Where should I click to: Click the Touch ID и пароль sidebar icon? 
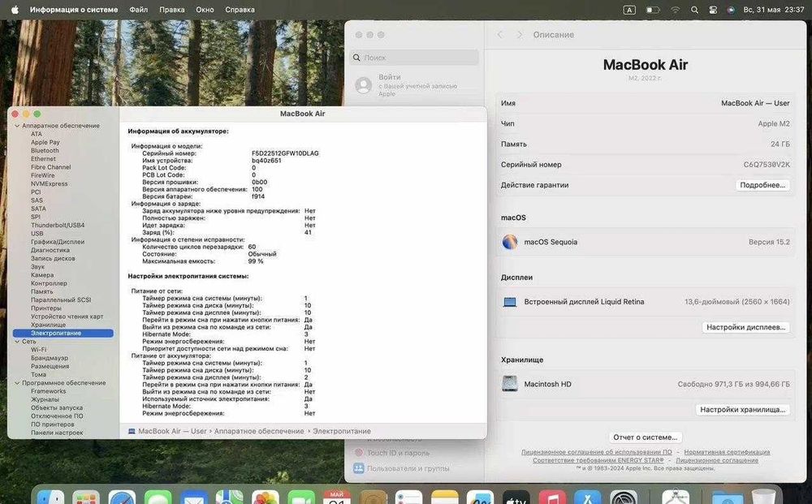point(358,452)
